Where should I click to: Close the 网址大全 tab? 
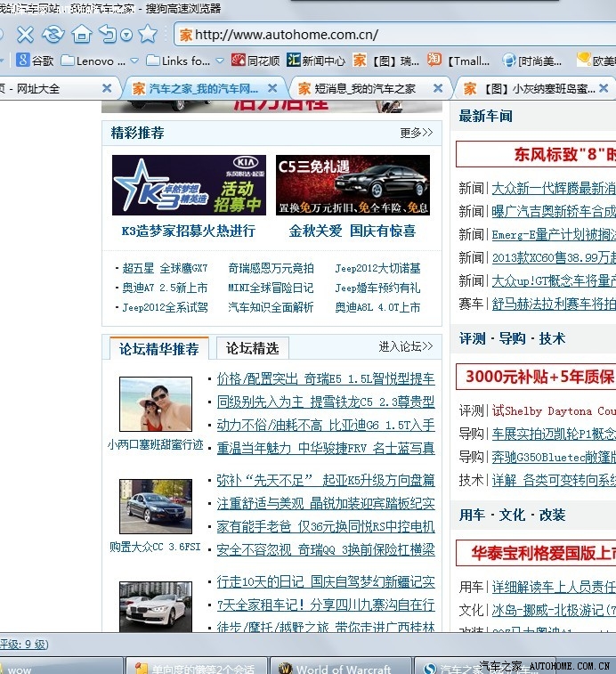tap(107, 88)
